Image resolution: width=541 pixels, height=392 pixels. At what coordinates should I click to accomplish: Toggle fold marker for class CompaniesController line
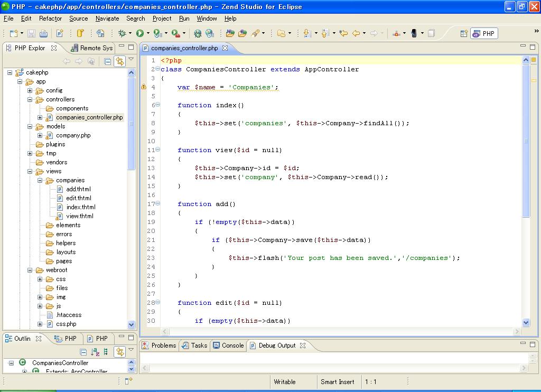pos(157,69)
